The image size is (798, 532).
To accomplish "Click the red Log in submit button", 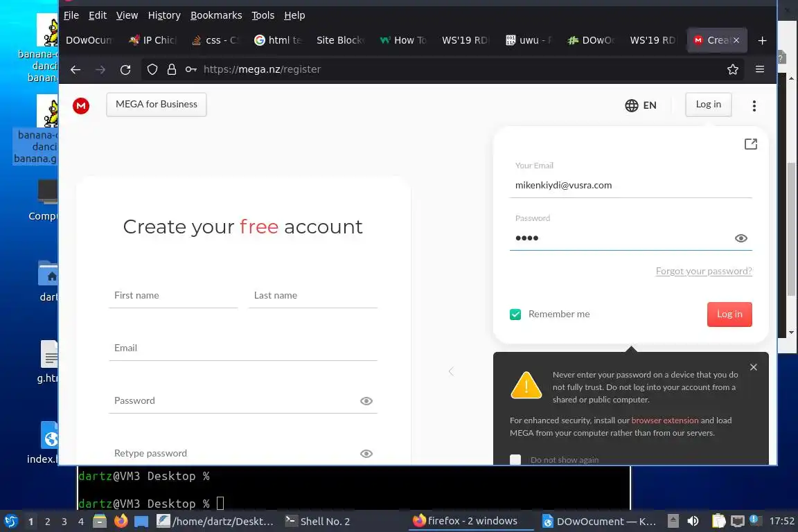I will tap(729, 314).
